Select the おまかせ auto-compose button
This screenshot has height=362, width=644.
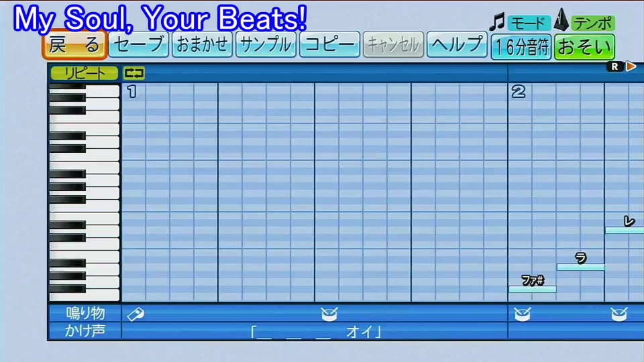tap(202, 44)
